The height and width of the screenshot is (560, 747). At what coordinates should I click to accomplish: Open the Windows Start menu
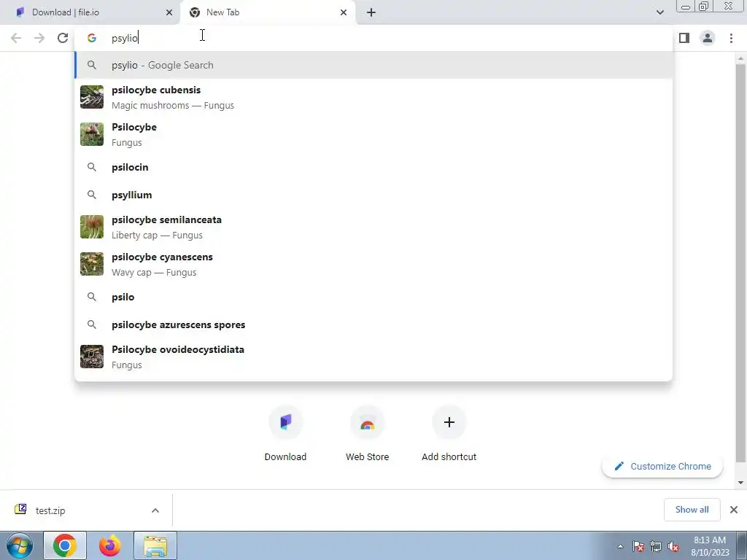click(x=20, y=545)
